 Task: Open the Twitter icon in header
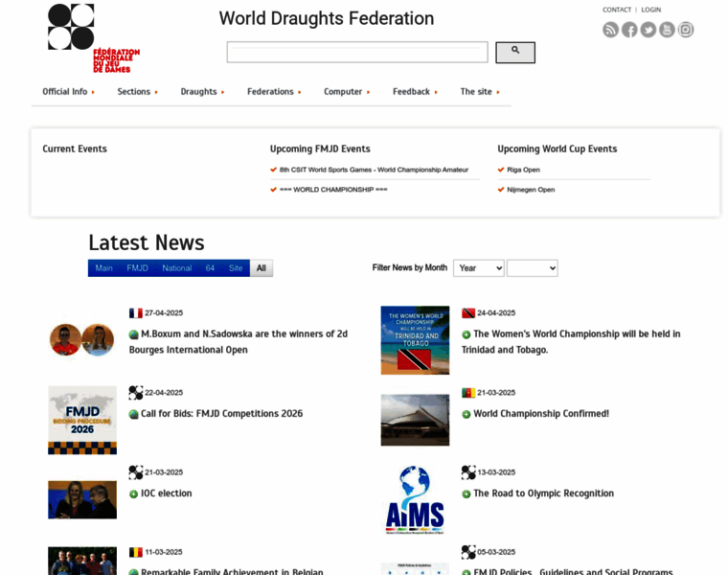click(x=648, y=30)
